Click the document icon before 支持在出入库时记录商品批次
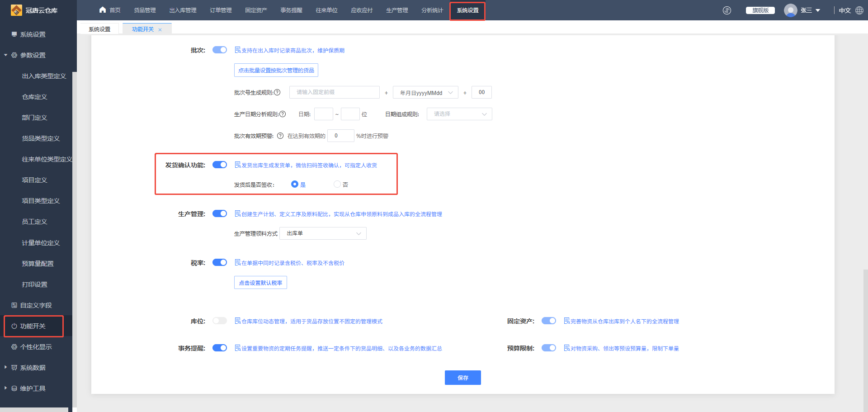The width and height of the screenshot is (868, 412). point(237,50)
